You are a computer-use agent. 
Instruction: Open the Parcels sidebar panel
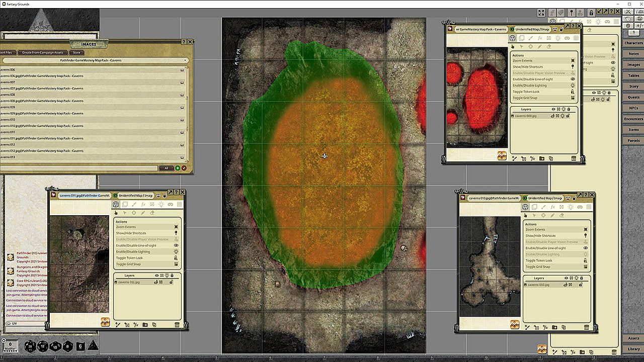coord(633,141)
